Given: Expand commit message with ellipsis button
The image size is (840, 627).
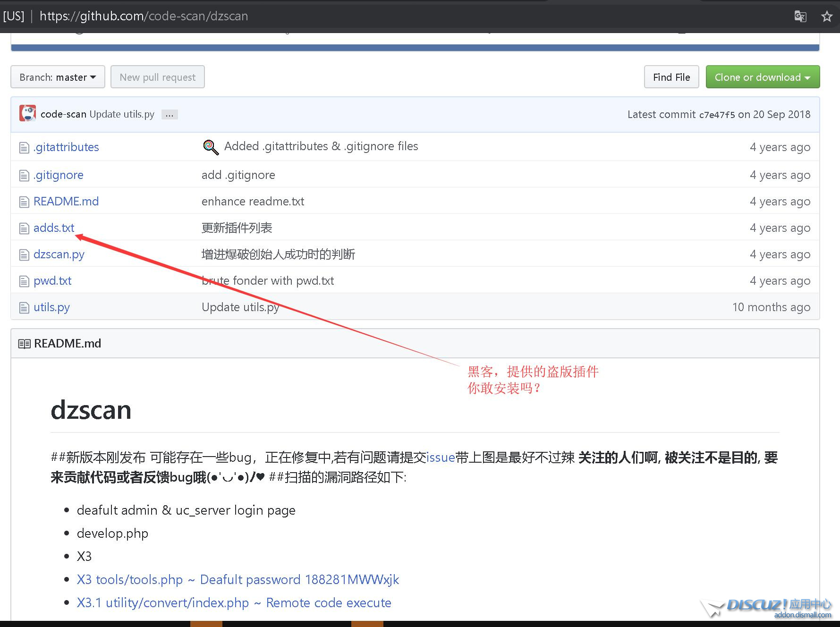Looking at the screenshot, I should (x=170, y=115).
